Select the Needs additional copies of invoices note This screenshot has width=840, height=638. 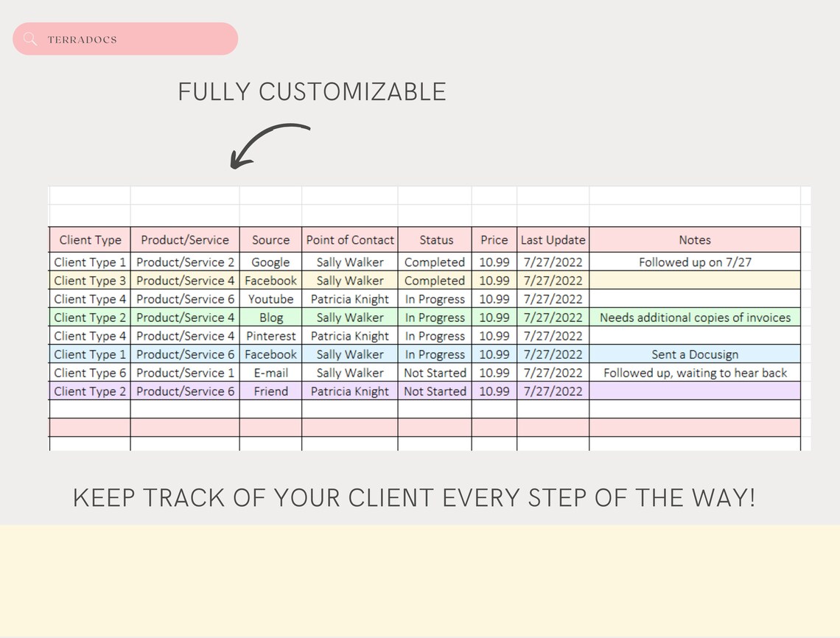tap(694, 317)
